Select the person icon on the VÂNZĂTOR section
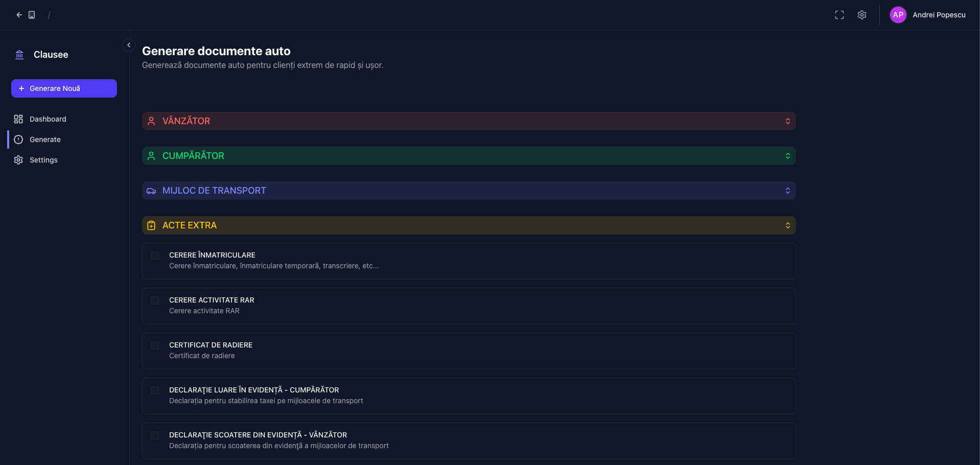The width and height of the screenshot is (980, 465). click(151, 121)
